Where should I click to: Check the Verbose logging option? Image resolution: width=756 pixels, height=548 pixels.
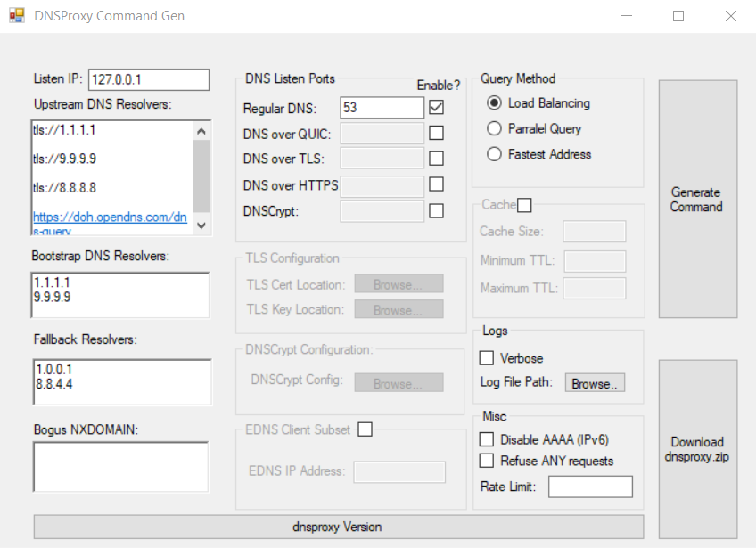(487, 357)
